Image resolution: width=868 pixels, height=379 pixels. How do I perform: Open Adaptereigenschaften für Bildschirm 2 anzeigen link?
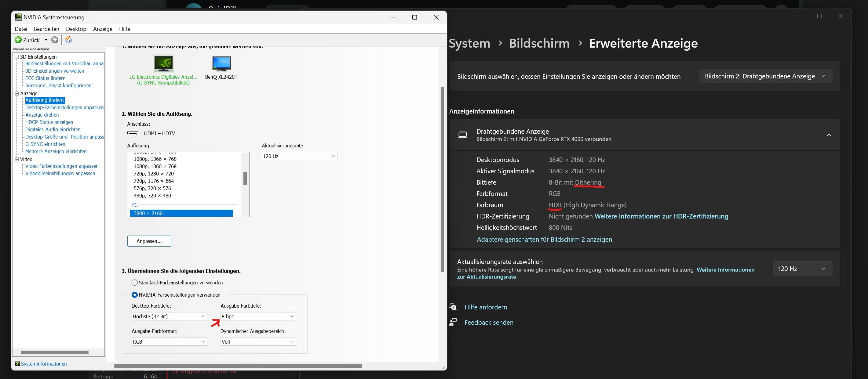(544, 239)
